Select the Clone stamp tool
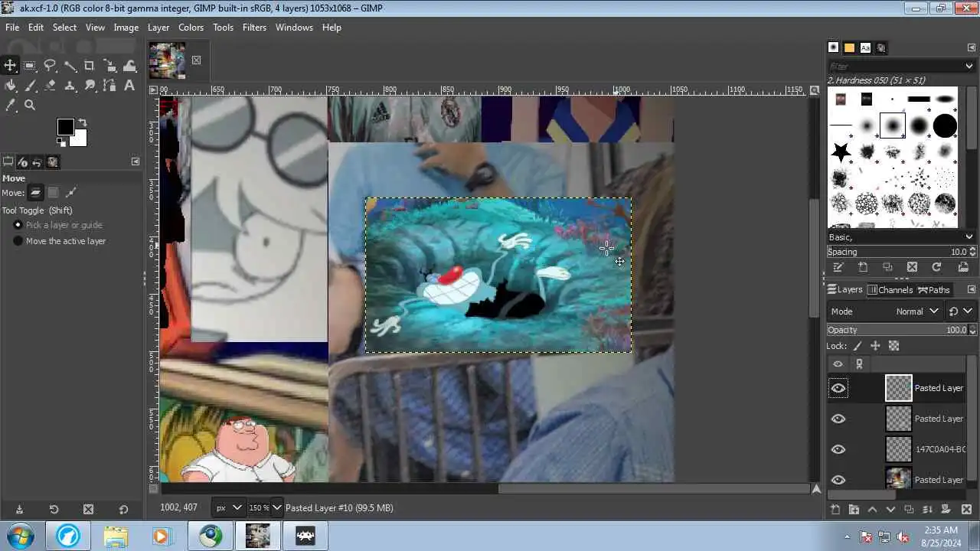The height and width of the screenshot is (551, 980). point(70,86)
